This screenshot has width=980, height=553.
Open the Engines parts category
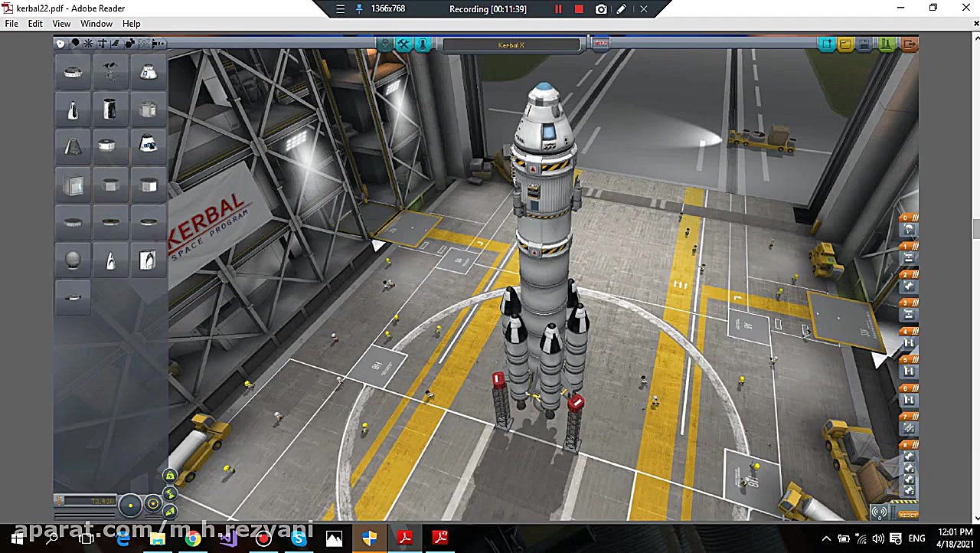(x=89, y=44)
